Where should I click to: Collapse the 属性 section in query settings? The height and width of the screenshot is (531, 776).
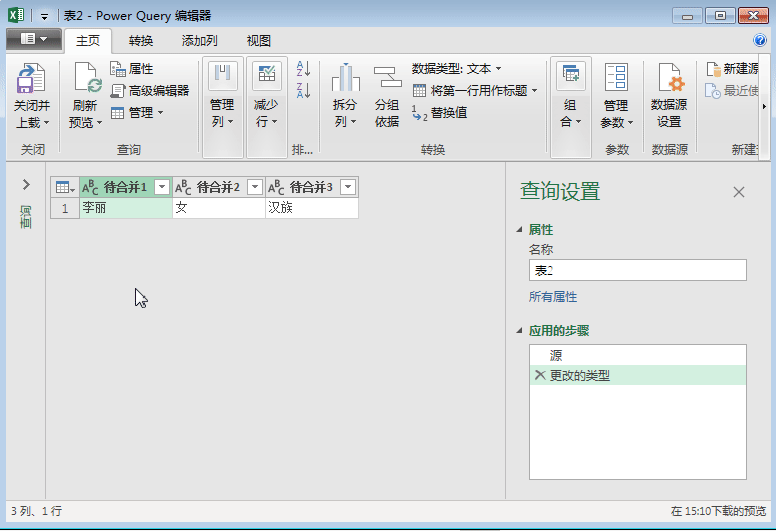519,230
